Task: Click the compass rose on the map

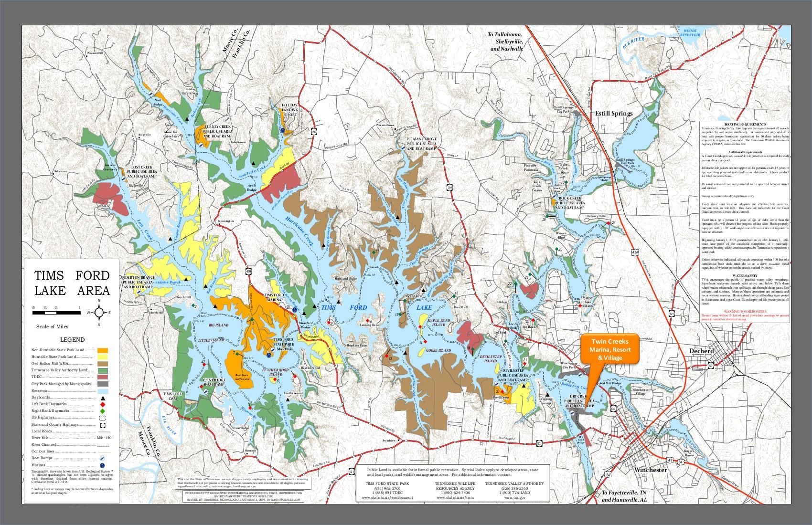Action: pos(98,313)
